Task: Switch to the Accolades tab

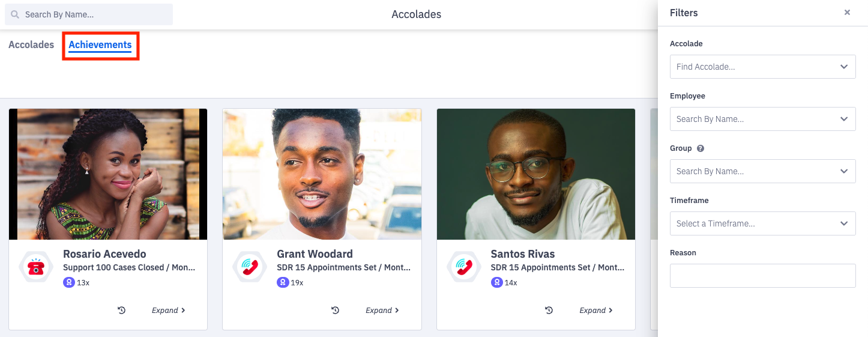Action: pos(31,45)
